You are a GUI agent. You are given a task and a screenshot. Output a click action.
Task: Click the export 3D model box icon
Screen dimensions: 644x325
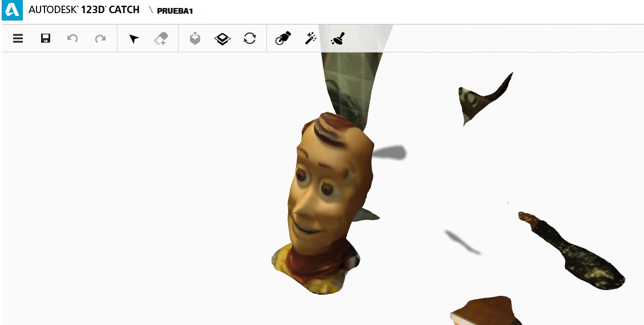(195, 39)
